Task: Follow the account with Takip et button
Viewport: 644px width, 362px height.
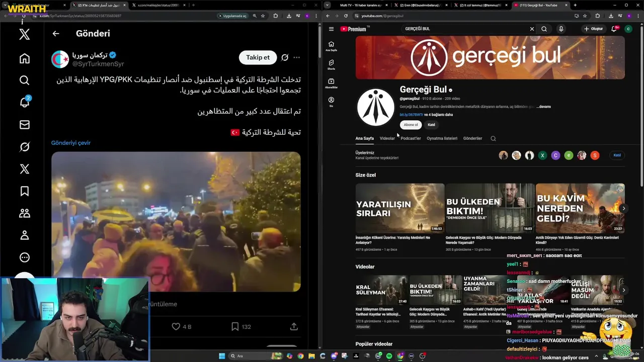Action: tap(258, 57)
